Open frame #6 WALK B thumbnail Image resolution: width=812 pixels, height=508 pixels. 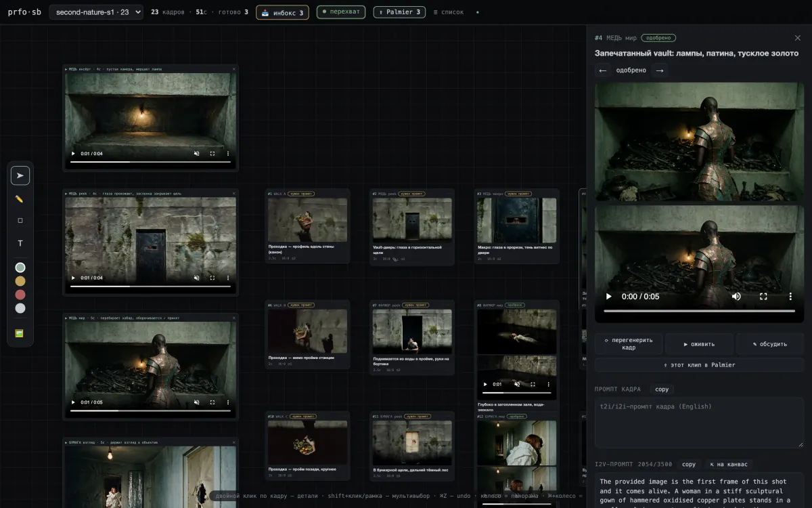click(307, 331)
